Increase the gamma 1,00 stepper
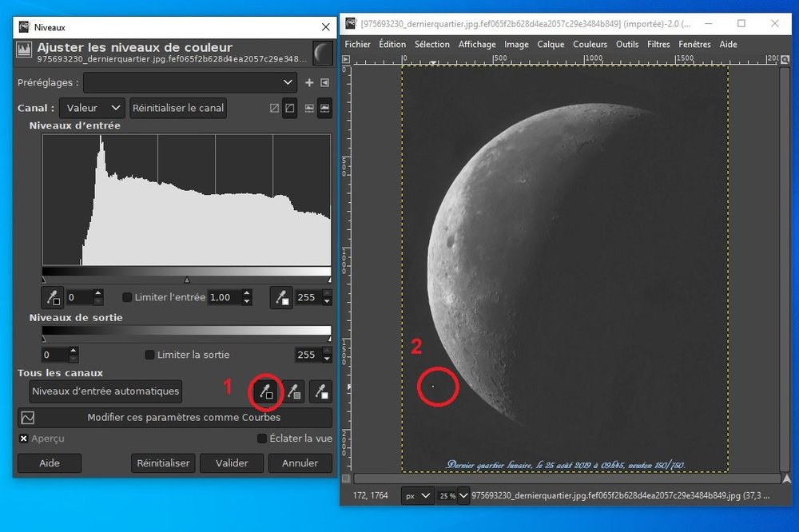The height and width of the screenshot is (532, 799). (247, 293)
